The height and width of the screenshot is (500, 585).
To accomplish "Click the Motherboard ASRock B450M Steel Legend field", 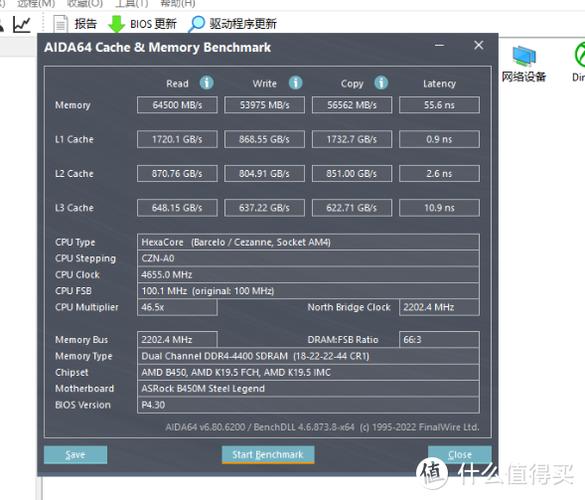I will pyautogui.click(x=308, y=388).
